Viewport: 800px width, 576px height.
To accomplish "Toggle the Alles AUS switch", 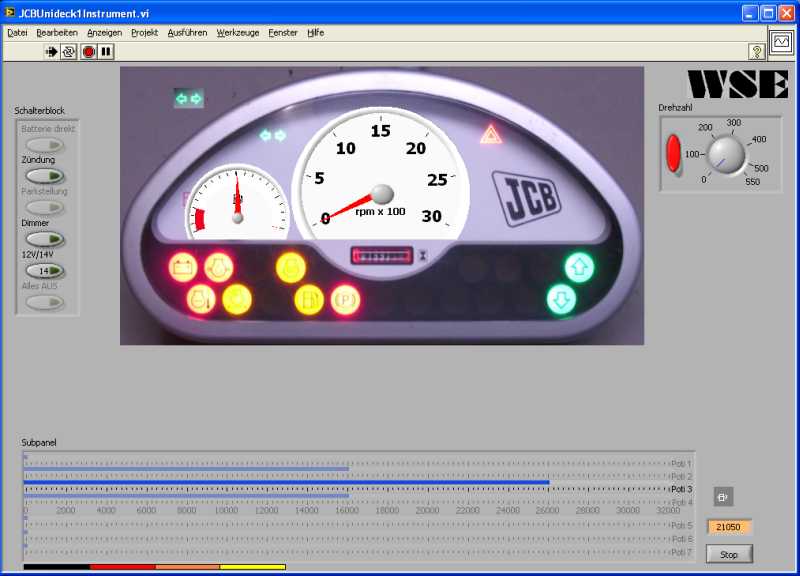I will tap(45, 303).
